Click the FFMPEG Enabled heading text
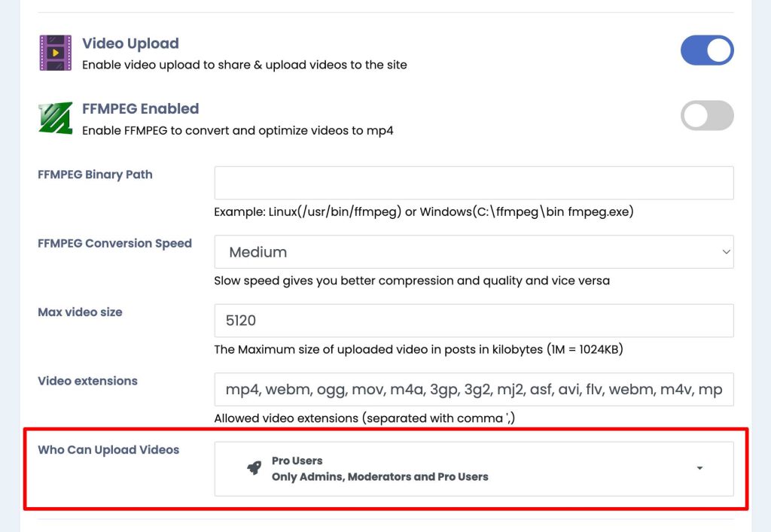Image resolution: width=771 pixels, height=532 pixels. pyautogui.click(x=141, y=108)
